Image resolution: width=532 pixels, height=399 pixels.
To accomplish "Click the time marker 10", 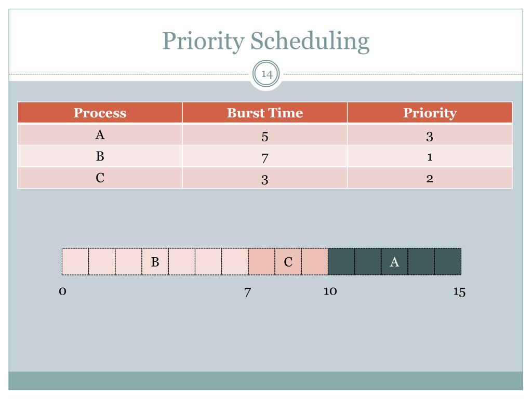I will point(330,291).
